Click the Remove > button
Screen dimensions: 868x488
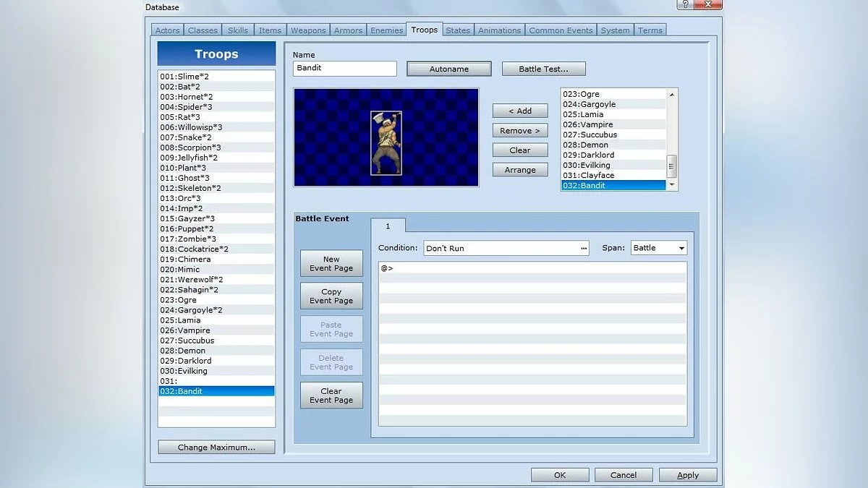tap(520, 131)
